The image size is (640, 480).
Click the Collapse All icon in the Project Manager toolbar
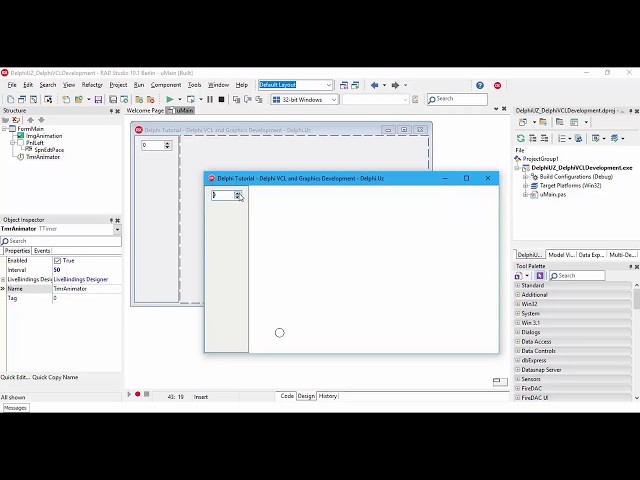544,138
